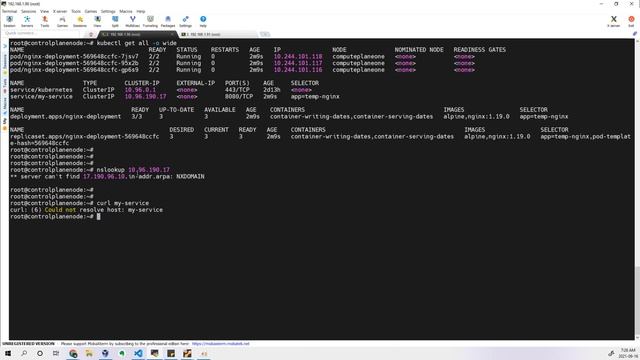The width and height of the screenshot is (640, 360).
Task: Open the Tools toolbar icon
Action: tap(45, 22)
